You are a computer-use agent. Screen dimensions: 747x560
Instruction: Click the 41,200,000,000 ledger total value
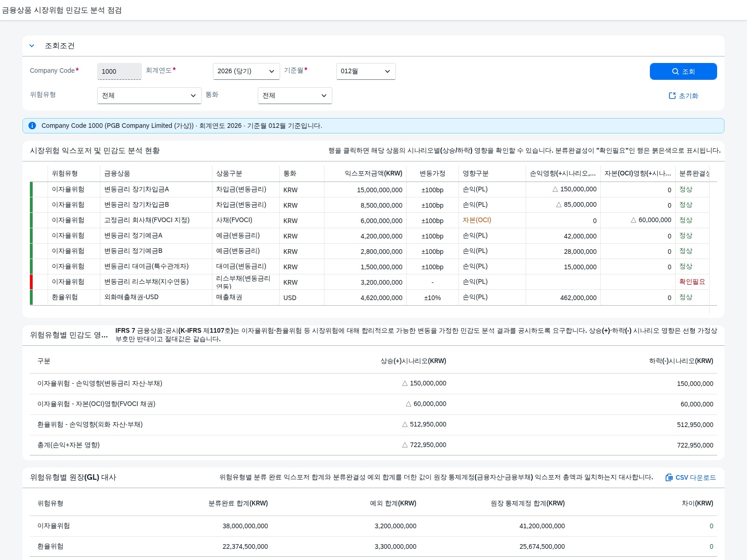542,526
